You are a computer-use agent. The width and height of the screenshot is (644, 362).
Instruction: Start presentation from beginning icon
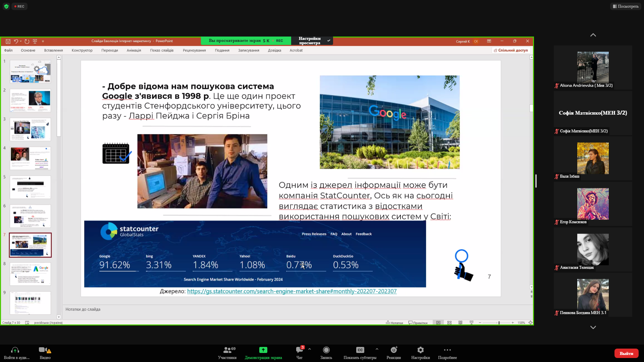click(x=35, y=41)
